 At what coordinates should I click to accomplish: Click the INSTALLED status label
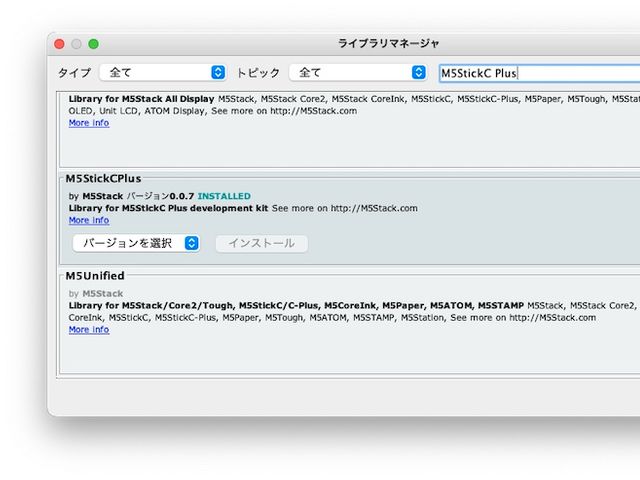point(224,196)
